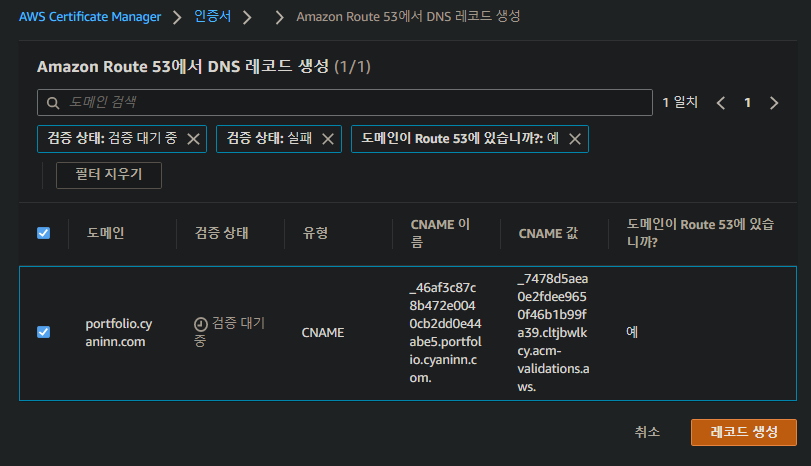Image resolution: width=811 pixels, height=466 pixels.
Task: Go to next page arrow
Action: (x=774, y=103)
